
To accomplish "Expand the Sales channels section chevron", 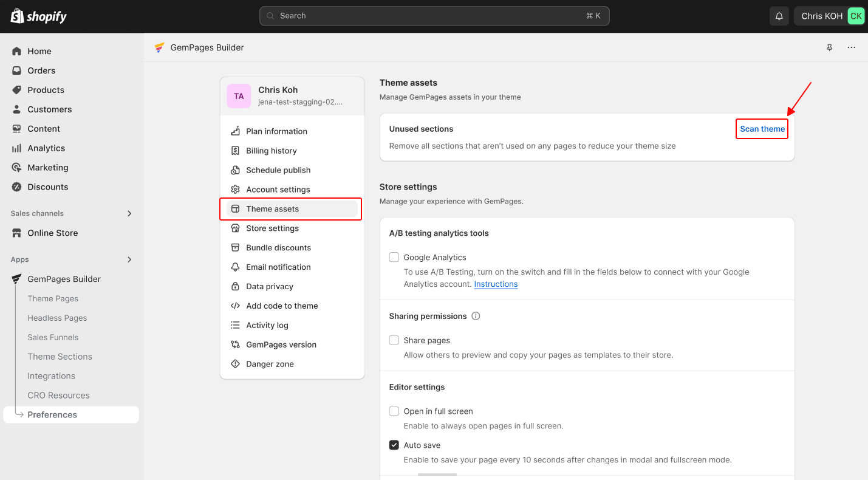I will point(129,213).
